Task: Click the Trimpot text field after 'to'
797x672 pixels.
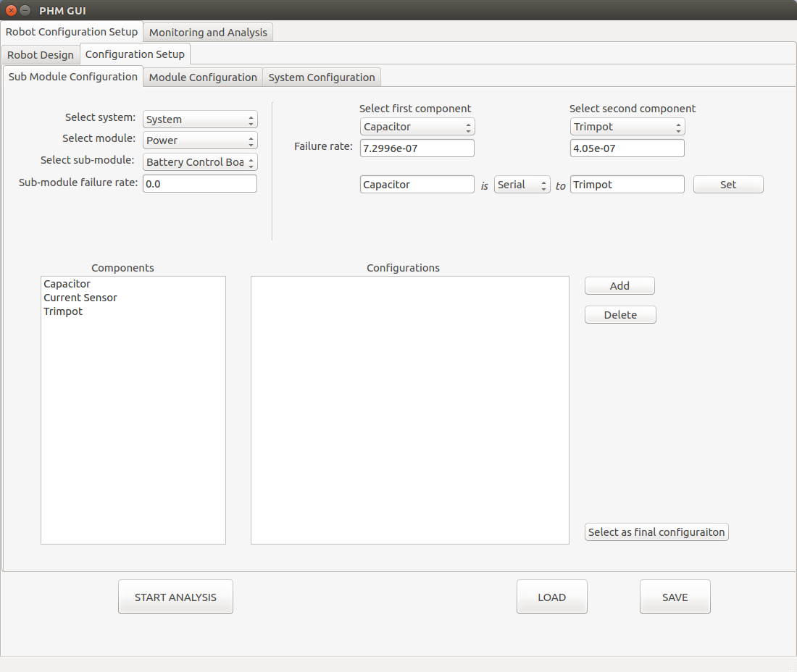Action: [627, 185]
